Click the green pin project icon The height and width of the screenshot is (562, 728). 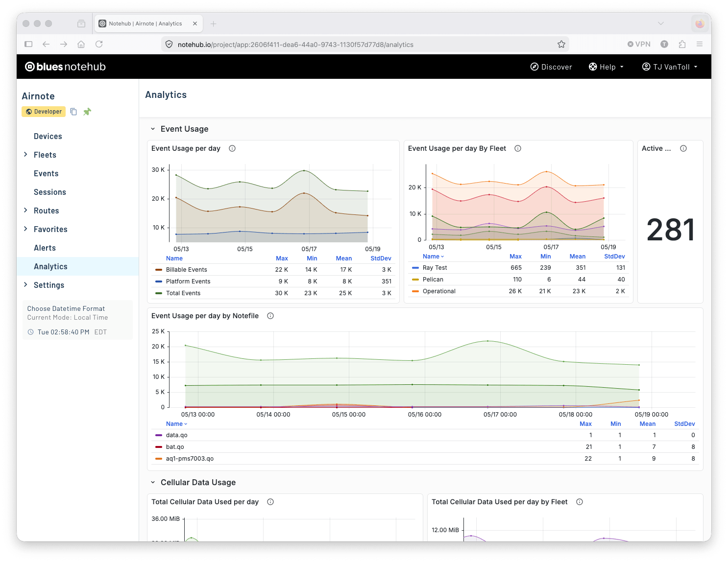(x=87, y=112)
